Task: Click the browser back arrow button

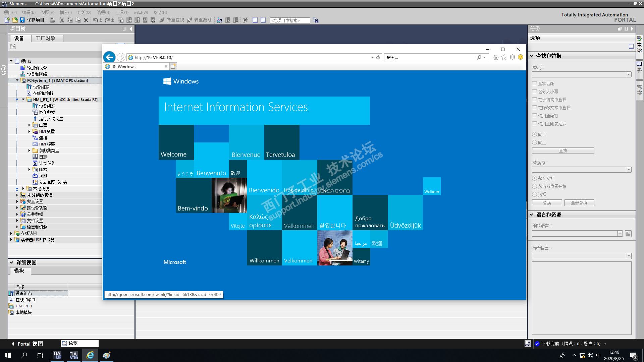Action: pyautogui.click(x=109, y=57)
